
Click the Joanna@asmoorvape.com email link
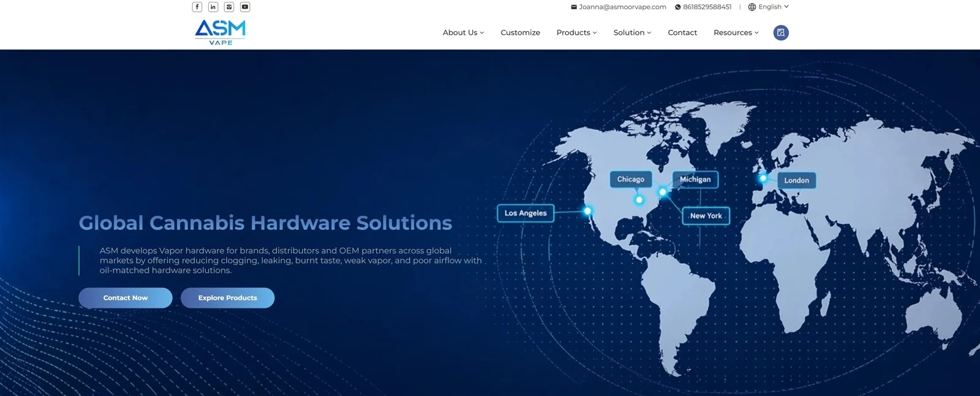tap(622, 7)
